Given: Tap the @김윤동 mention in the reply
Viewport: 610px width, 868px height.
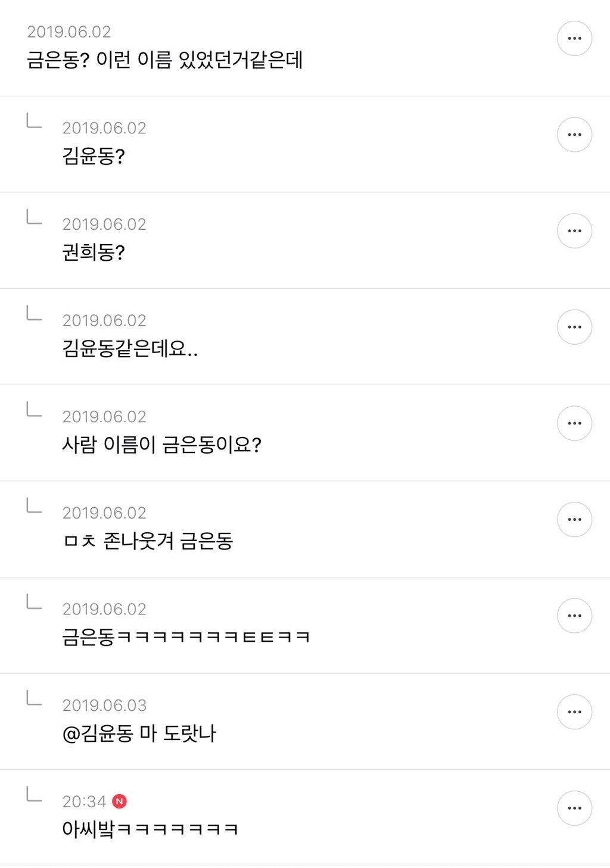Looking at the screenshot, I should (x=98, y=733).
